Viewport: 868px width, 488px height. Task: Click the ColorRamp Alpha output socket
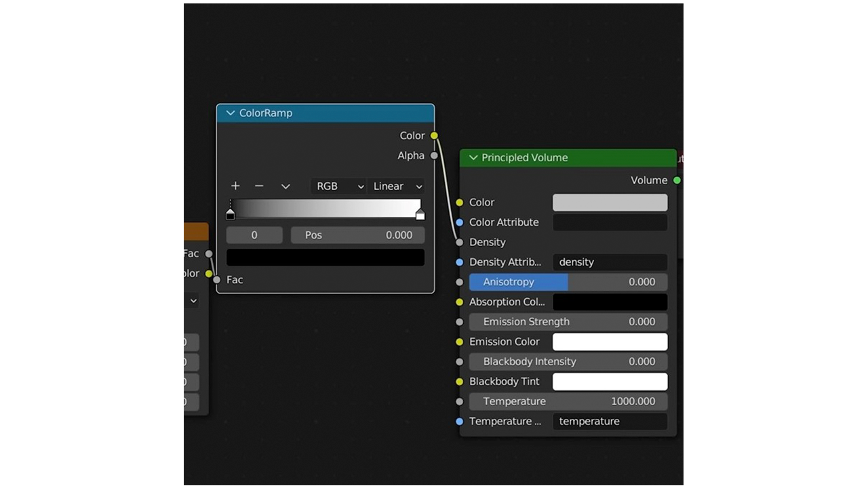tap(434, 156)
